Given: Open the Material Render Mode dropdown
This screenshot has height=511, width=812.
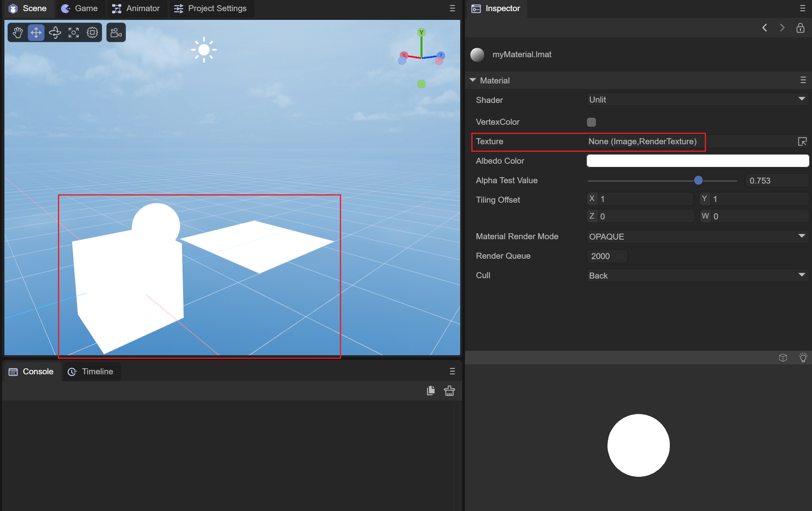Looking at the screenshot, I should click(697, 236).
